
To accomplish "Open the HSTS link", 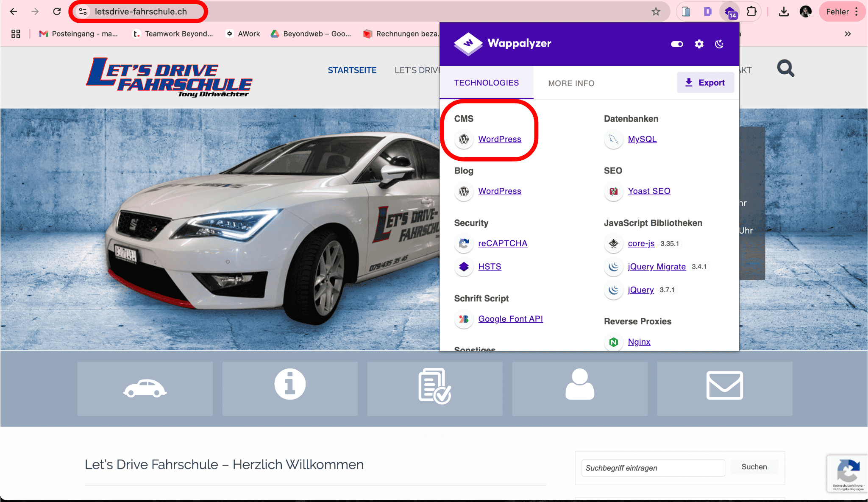I will tap(490, 267).
